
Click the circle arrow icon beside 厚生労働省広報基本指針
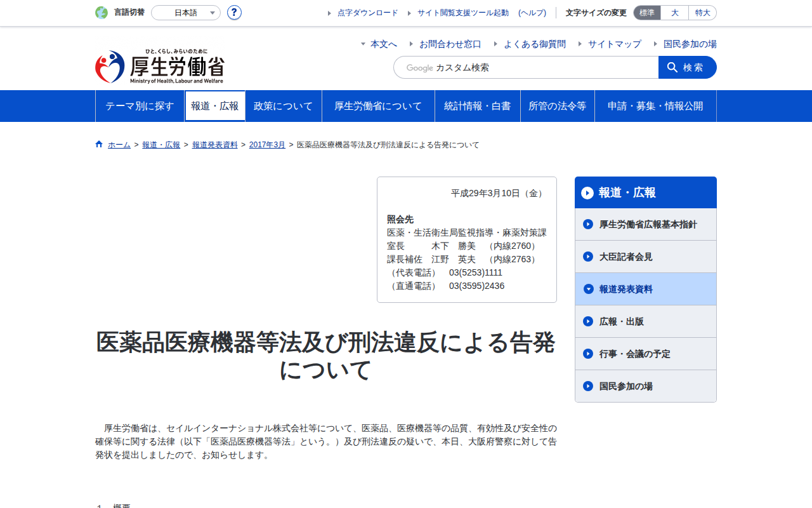[588, 224]
